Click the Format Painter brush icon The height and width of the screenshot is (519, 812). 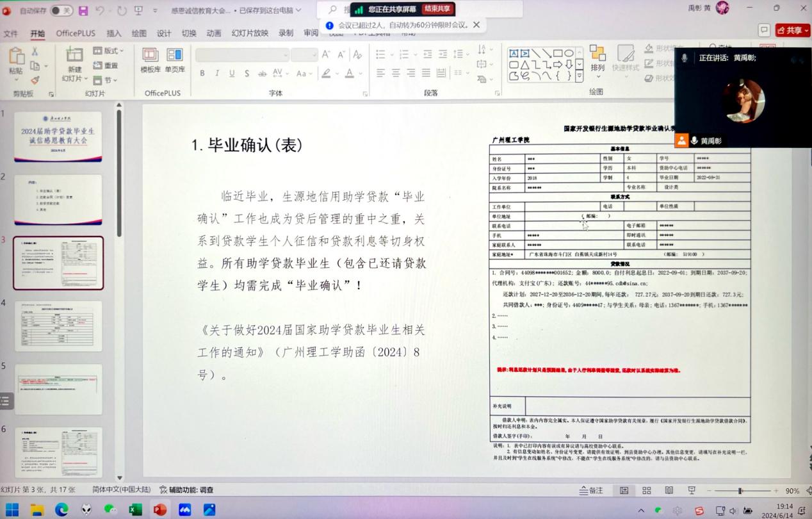pos(35,80)
